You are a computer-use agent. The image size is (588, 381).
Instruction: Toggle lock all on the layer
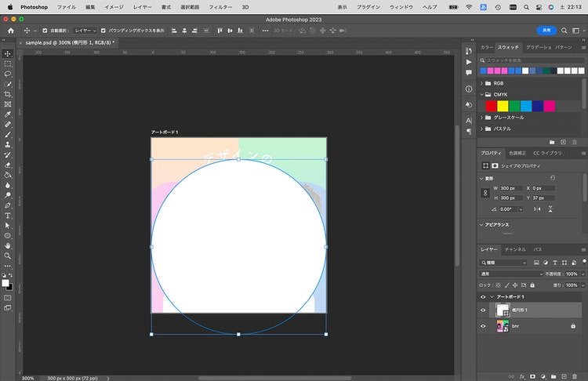coord(532,285)
